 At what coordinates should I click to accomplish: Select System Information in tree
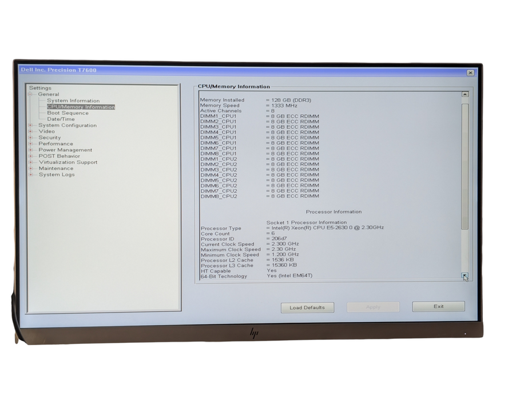point(73,101)
